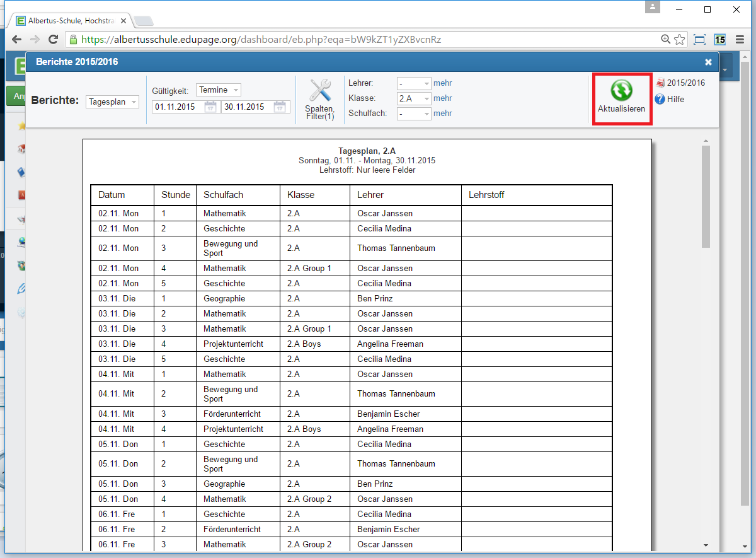Image resolution: width=756 pixels, height=558 pixels.
Task: Click Projektunterricht in the 03.11. Die row
Action: (233, 344)
